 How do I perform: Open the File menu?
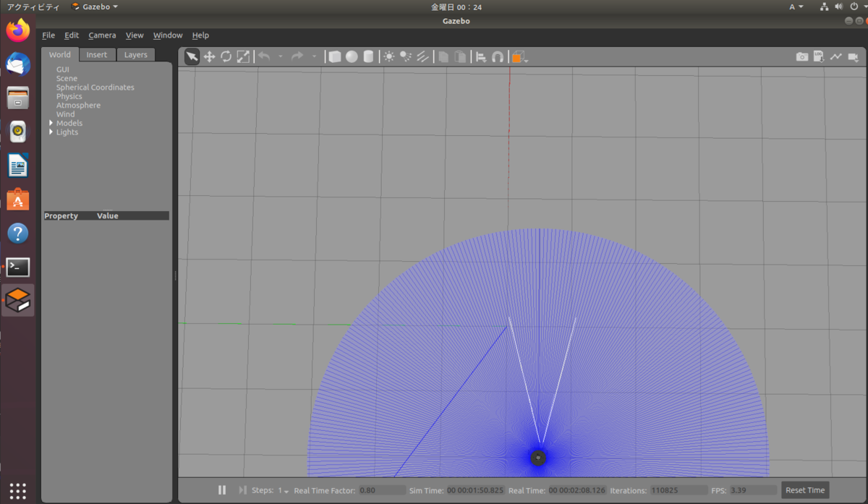click(48, 35)
